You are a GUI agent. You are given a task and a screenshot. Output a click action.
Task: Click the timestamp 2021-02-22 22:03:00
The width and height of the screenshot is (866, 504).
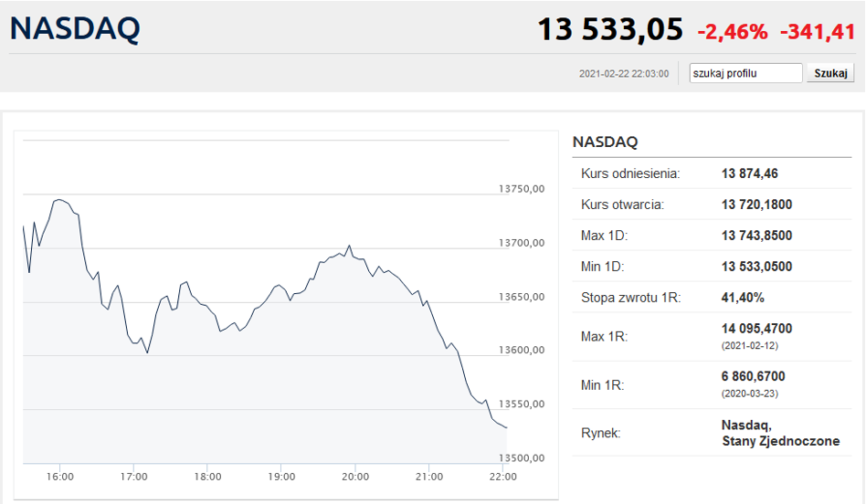pos(624,74)
